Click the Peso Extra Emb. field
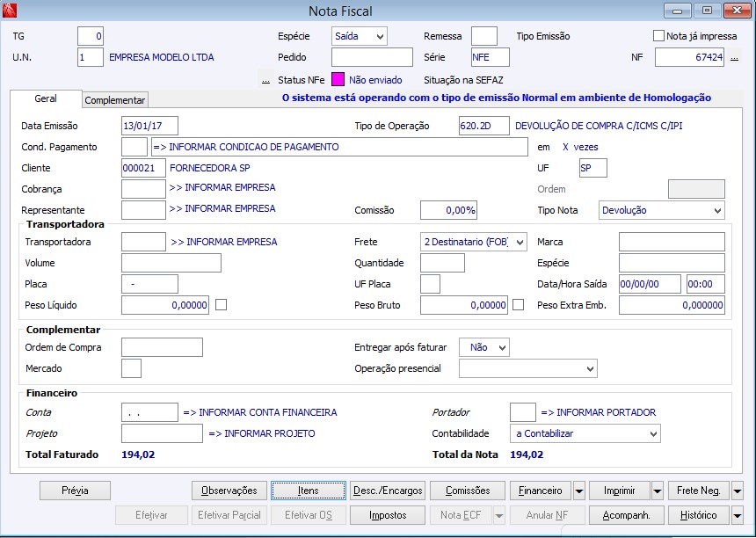 coord(672,305)
